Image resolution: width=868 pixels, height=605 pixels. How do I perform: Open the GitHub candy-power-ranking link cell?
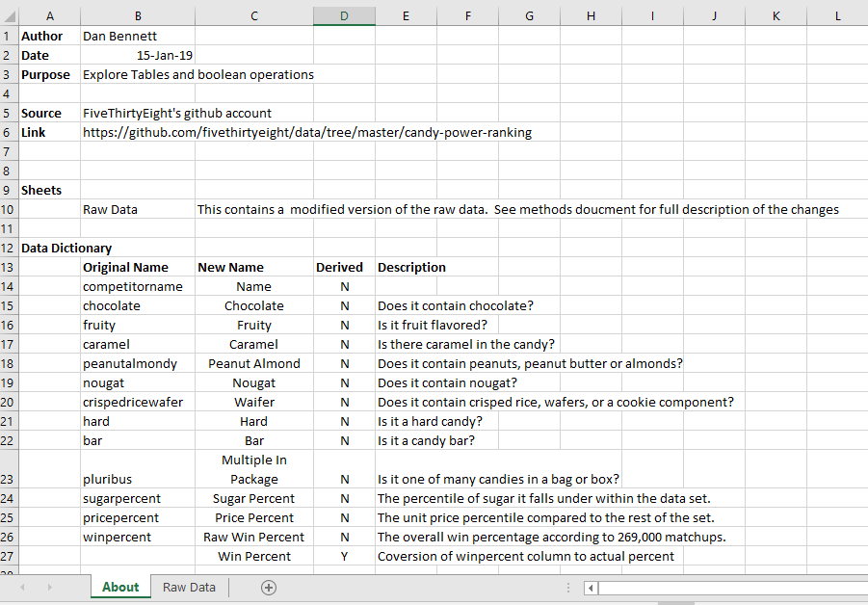tap(306, 132)
